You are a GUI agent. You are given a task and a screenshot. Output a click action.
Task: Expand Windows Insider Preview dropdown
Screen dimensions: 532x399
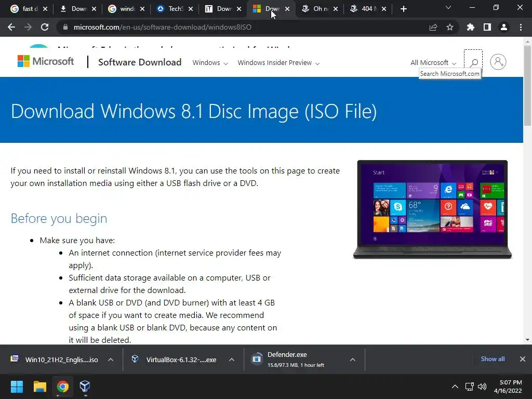pos(278,63)
